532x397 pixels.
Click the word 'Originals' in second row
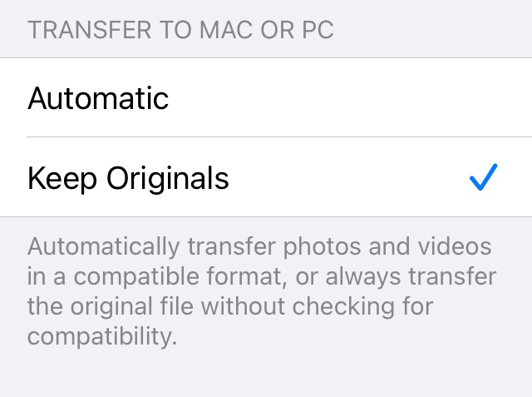(168, 179)
